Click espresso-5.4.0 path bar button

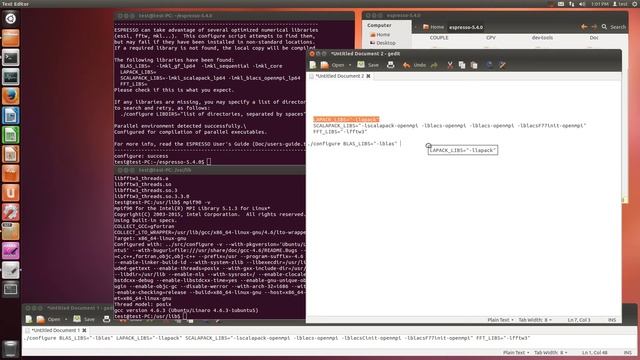pyautogui.click(x=466, y=27)
